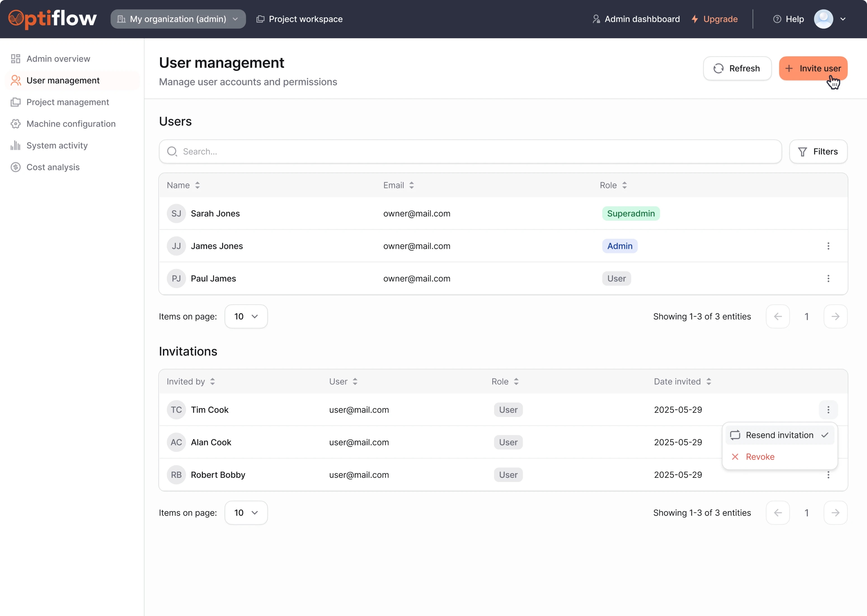Screen dimensions: 867x616
Task: Open actions menu for Robert Bobby
Action: pos(828,474)
